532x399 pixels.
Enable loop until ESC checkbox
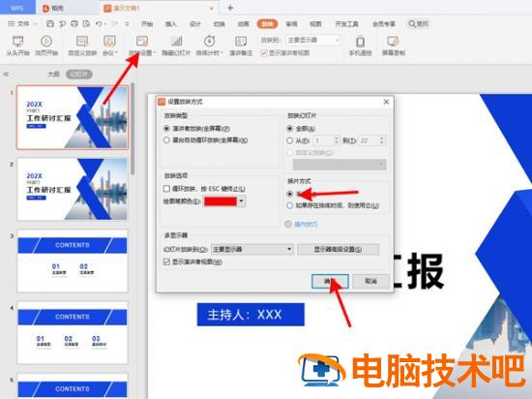[x=166, y=189]
